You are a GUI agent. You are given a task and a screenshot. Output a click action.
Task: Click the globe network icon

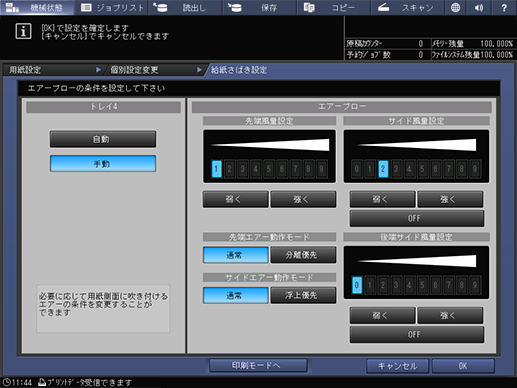pyautogui.click(x=455, y=7)
